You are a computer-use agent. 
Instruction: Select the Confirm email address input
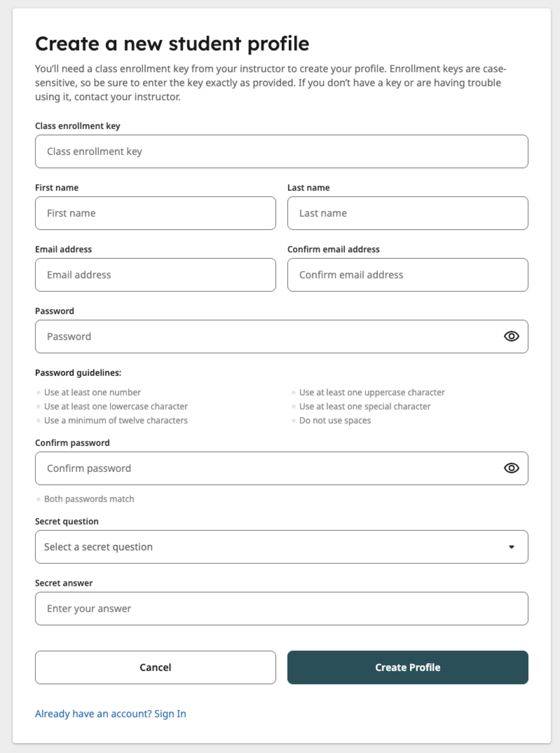408,275
